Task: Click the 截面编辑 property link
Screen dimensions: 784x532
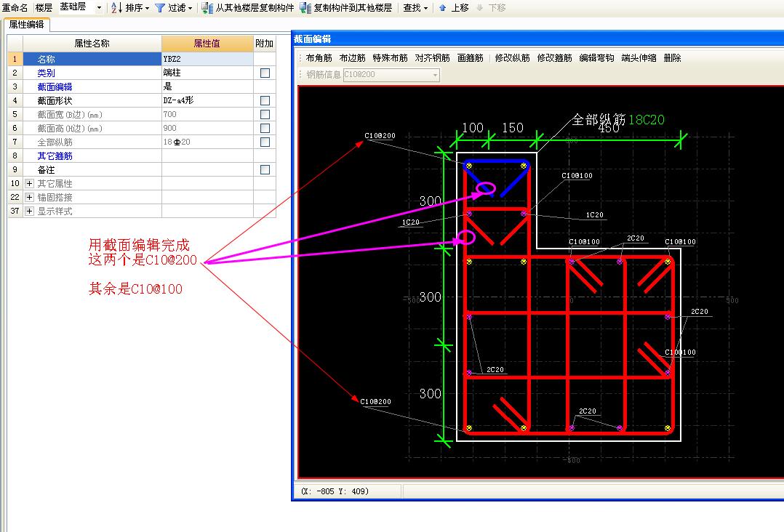Action: coord(55,87)
